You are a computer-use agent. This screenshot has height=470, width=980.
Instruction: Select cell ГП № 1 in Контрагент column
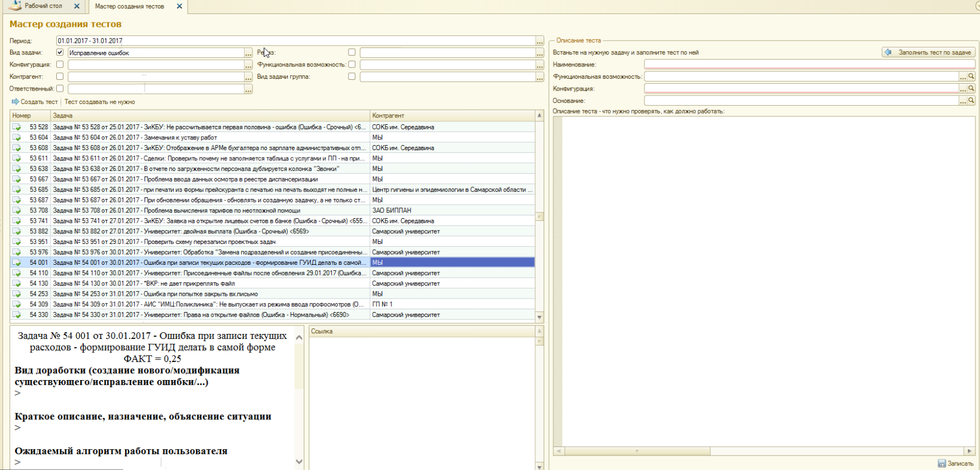[452, 304]
